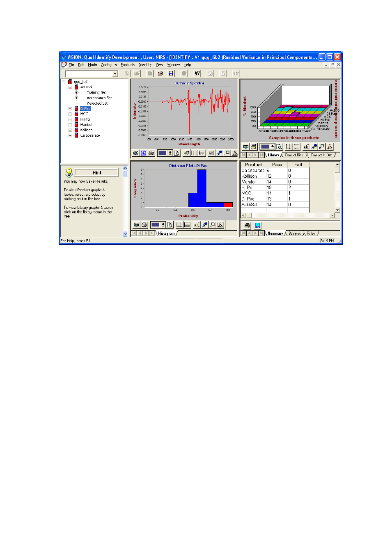Click the save disk icon below summary table
This screenshot has height=554, width=392.
258,226
